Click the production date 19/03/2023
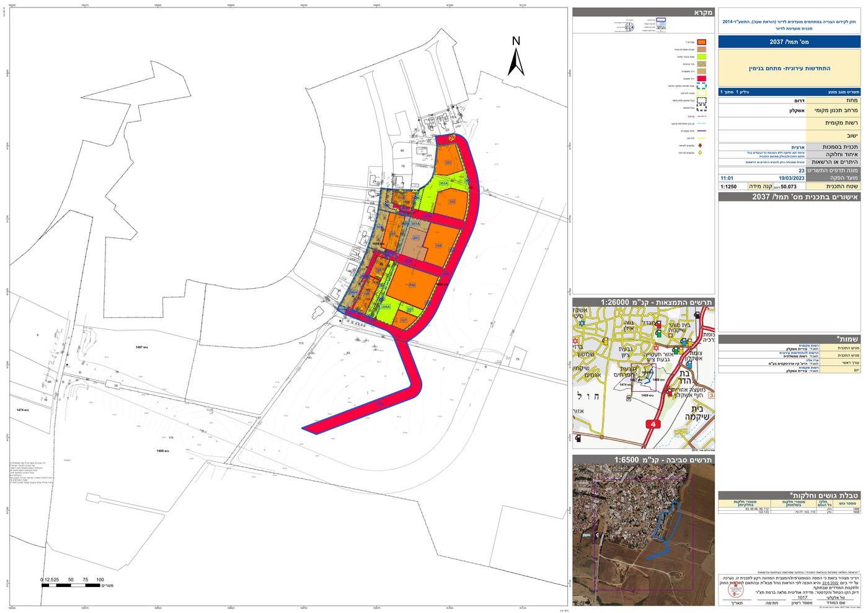The width and height of the screenshot is (868, 613). point(792,178)
